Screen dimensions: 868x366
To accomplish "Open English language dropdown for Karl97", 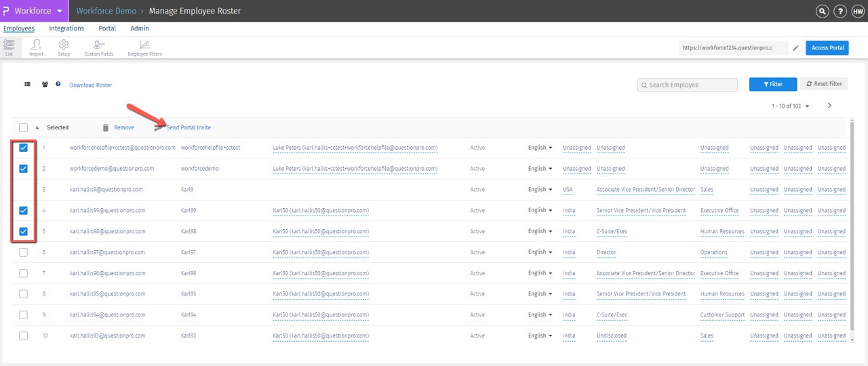I will tap(540, 252).
